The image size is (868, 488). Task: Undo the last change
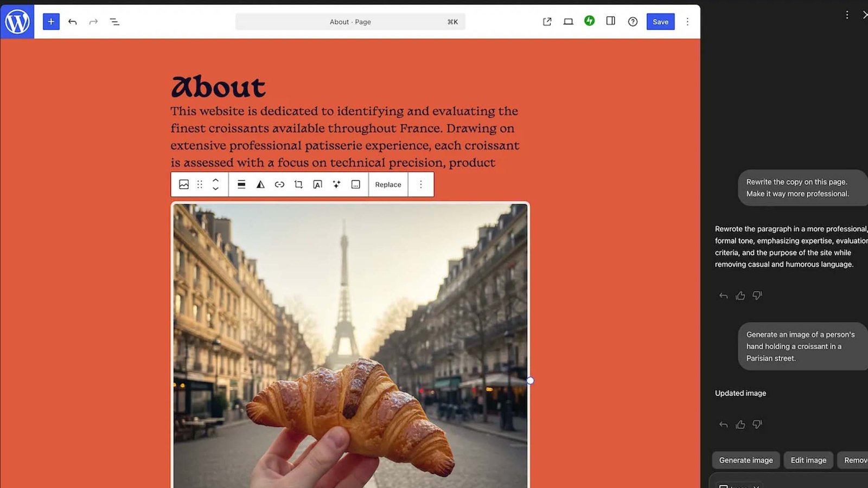72,22
